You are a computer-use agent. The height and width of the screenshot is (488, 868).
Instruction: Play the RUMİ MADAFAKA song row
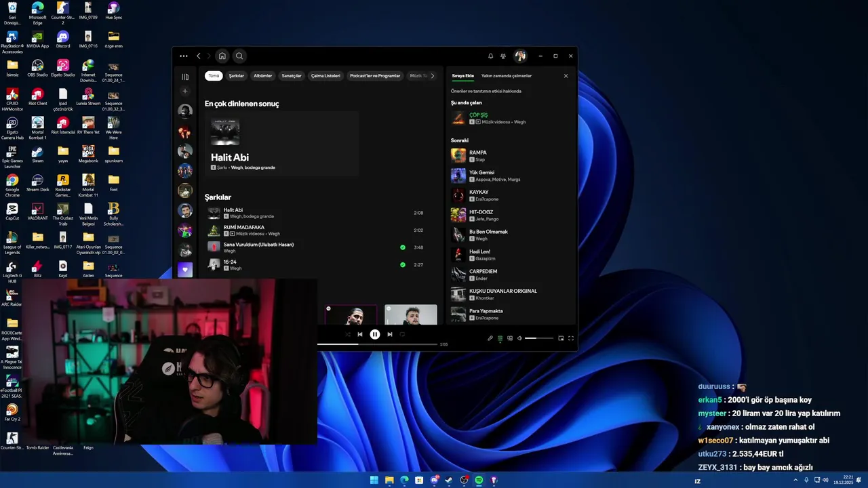[315, 230]
